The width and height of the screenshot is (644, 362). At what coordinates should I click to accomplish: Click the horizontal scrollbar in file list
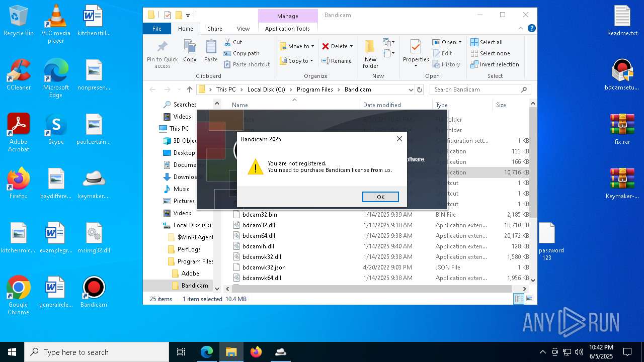coord(372,289)
